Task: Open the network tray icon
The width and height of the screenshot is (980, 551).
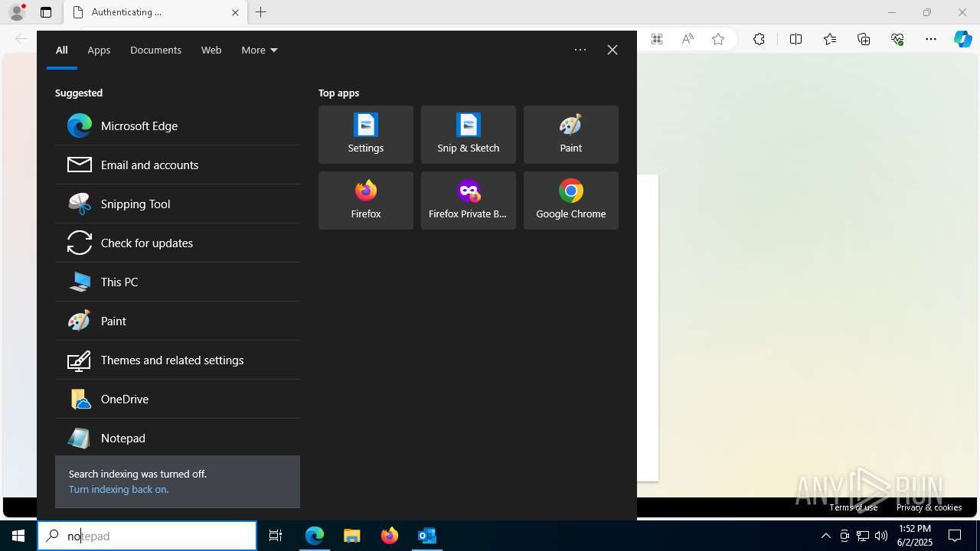Action: pyautogui.click(x=863, y=536)
